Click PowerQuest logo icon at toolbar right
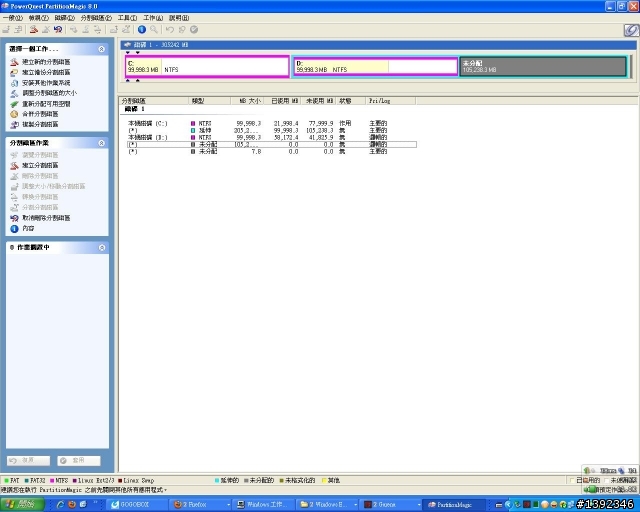The image size is (640, 512). click(631, 30)
